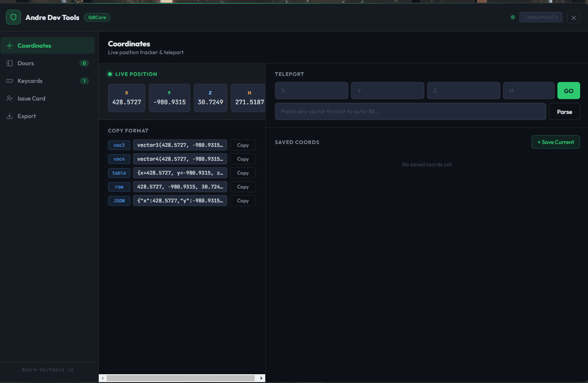Click the Coordinates crosshair icon in sidebar
588x383 pixels.
9,46
